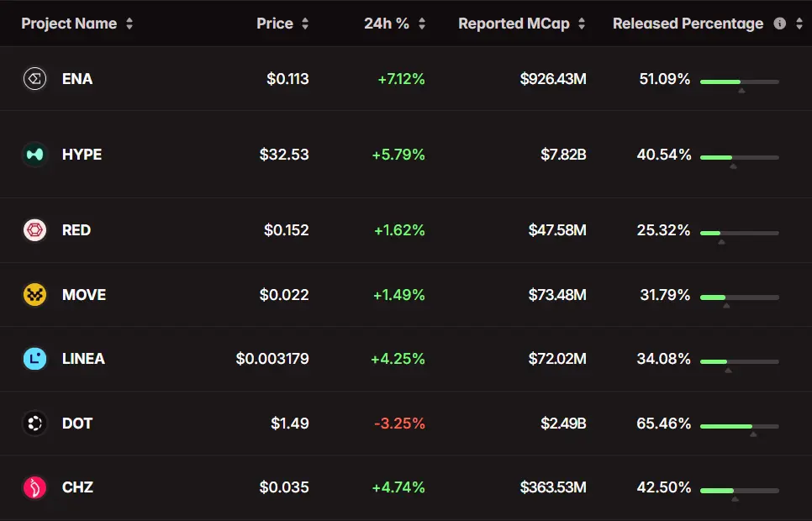Screen dimensions: 812x521
Task: Click the LINEA token logo icon
Action: tap(34, 359)
